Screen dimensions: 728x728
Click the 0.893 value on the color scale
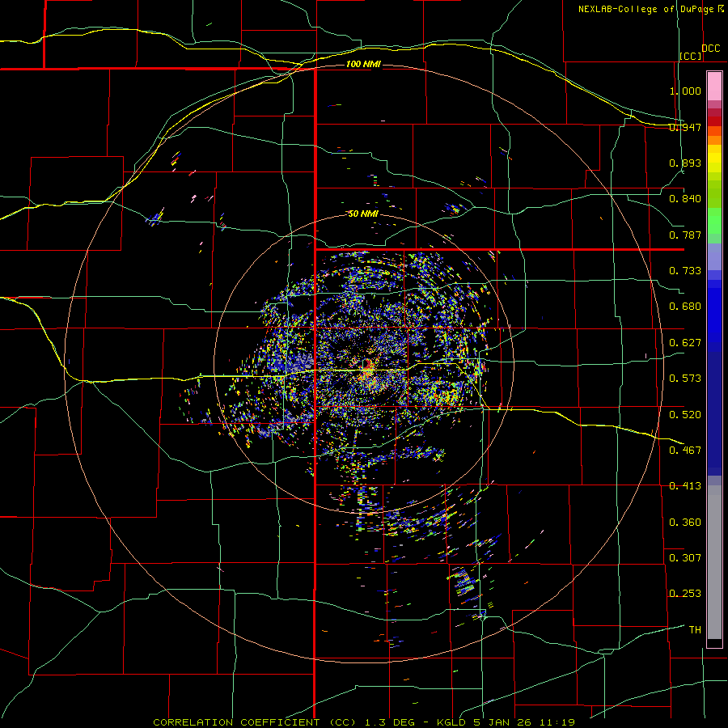point(685,163)
